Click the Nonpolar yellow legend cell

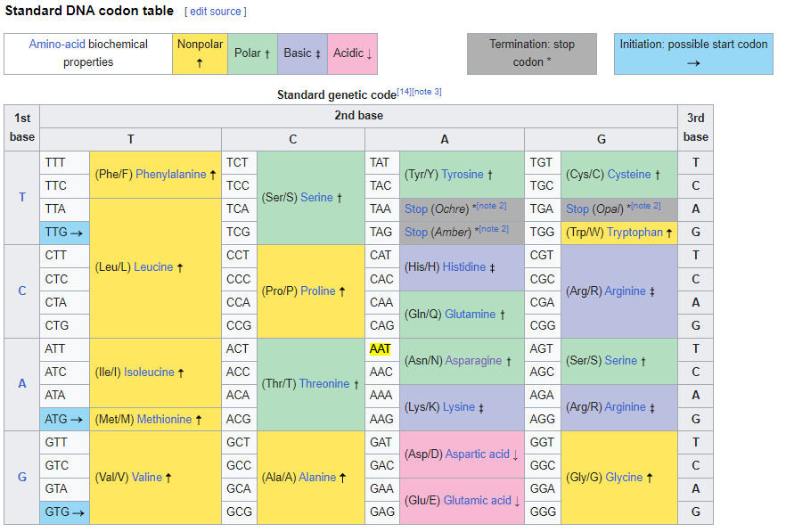200,54
